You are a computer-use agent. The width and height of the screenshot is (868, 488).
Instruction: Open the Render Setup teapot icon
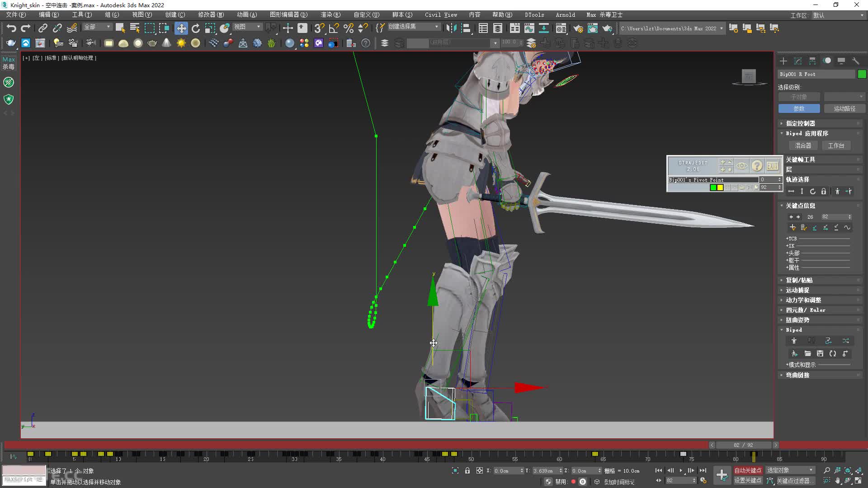578,28
